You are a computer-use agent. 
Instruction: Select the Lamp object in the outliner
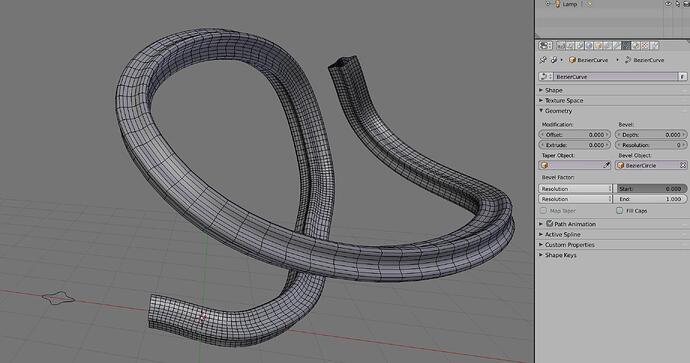pos(569,4)
